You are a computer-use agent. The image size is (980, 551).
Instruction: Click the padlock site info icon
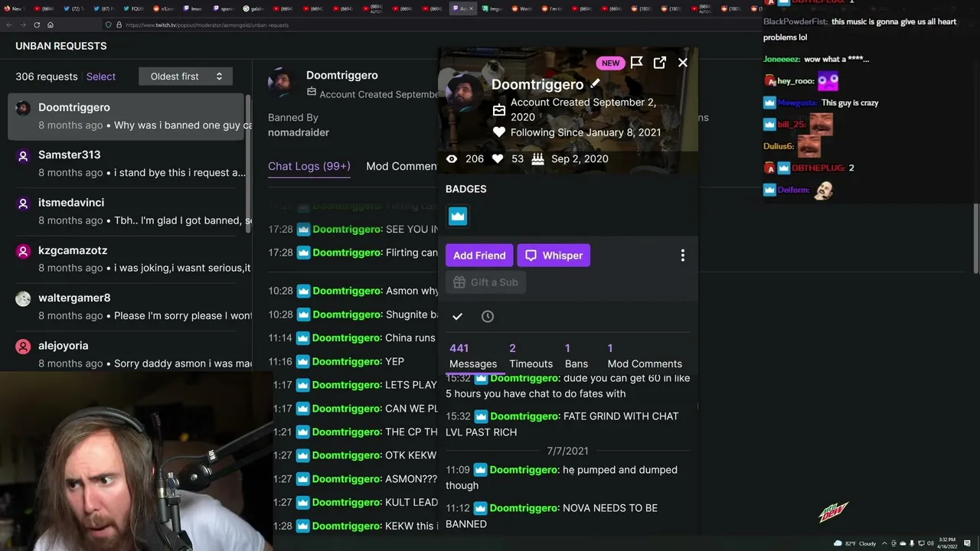pyautogui.click(x=119, y=24)
